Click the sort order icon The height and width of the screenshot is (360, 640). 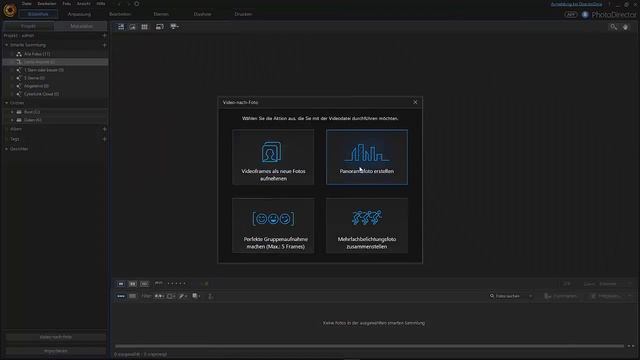(210, 296)
